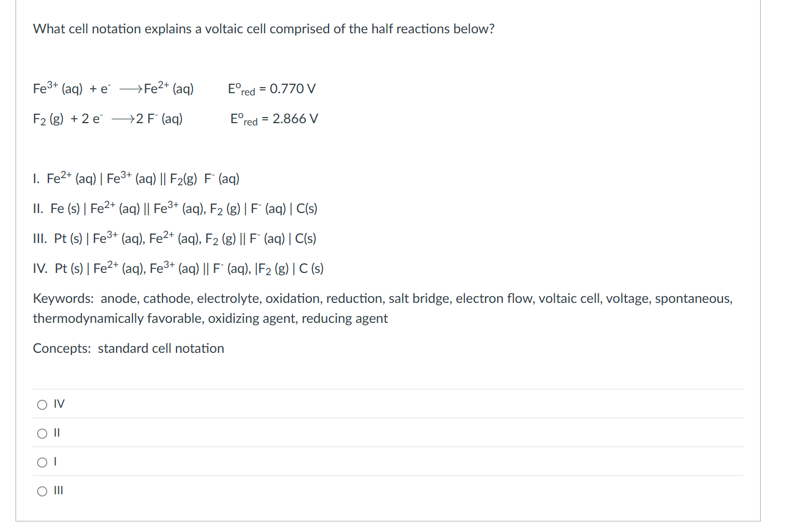Click the E°red = 2.866 V value
The width and height of the screenshot is (799, 532).
pos(274,118)
